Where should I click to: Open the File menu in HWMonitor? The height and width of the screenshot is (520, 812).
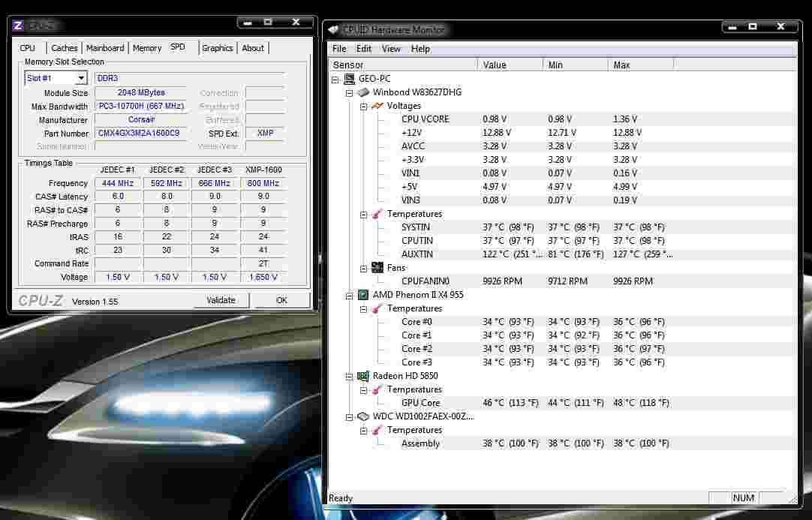pyautogui.click(x=339, y=49)
